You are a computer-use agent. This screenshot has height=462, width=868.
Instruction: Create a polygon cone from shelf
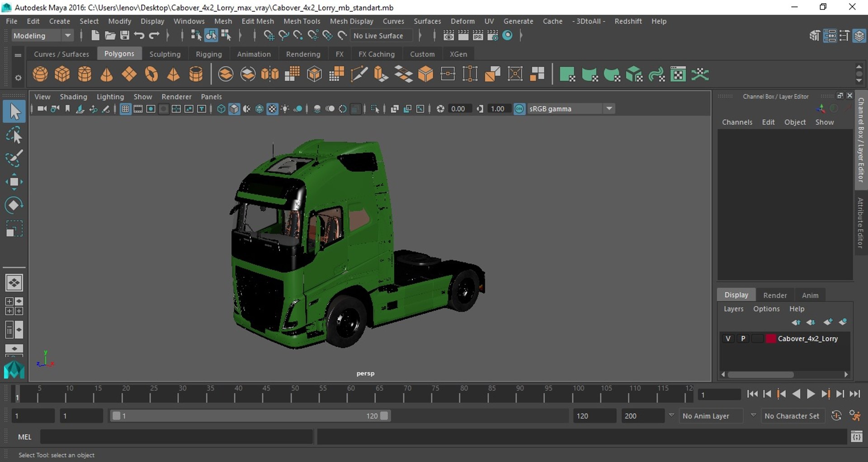(107, 74)
